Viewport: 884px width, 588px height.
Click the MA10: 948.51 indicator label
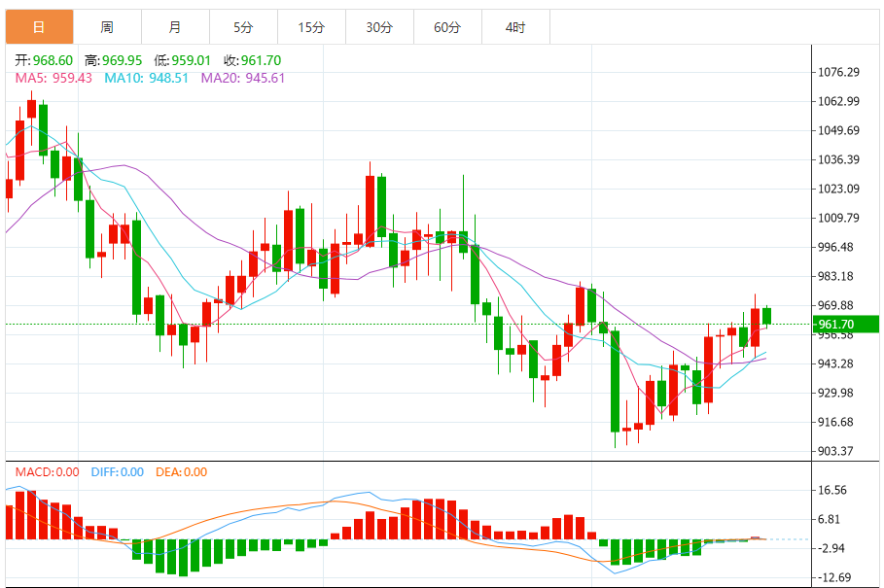click(x=146, y=78)
